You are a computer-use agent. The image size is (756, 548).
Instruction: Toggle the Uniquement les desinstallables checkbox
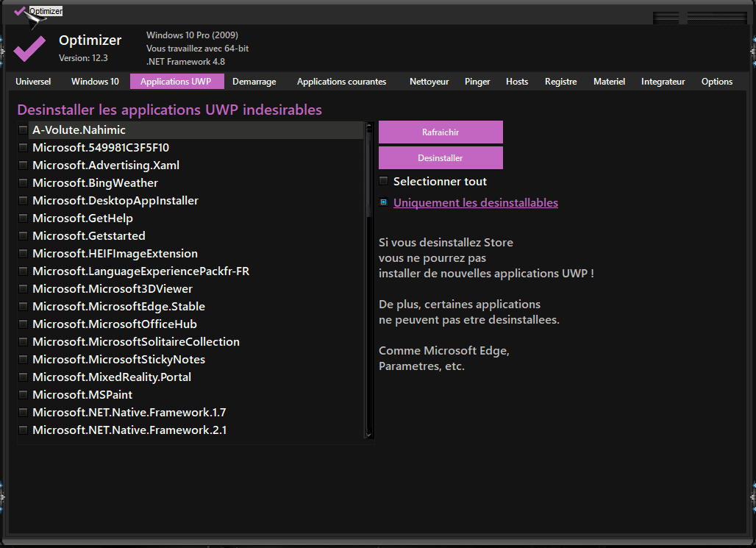pos(383,202)
